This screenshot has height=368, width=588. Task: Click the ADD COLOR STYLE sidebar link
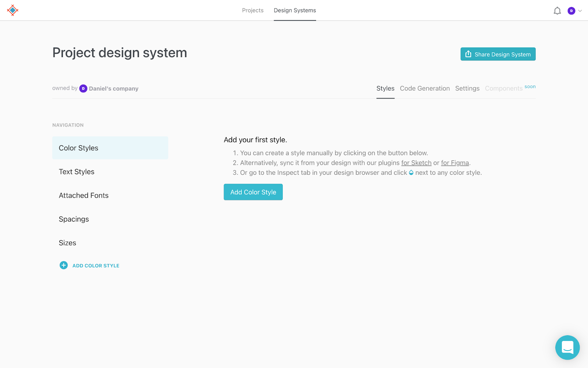(x=96, y=266)
